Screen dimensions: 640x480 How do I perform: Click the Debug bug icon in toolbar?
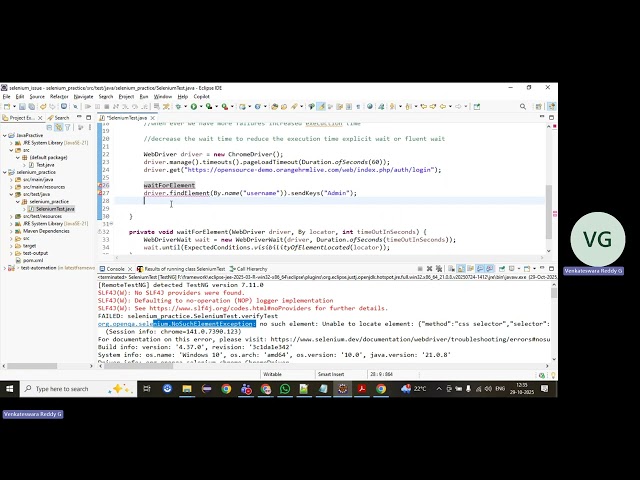click(x=178, y=107)
